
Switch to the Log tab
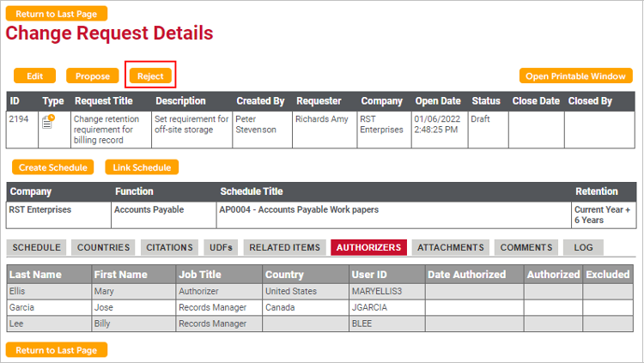point(583,247)
